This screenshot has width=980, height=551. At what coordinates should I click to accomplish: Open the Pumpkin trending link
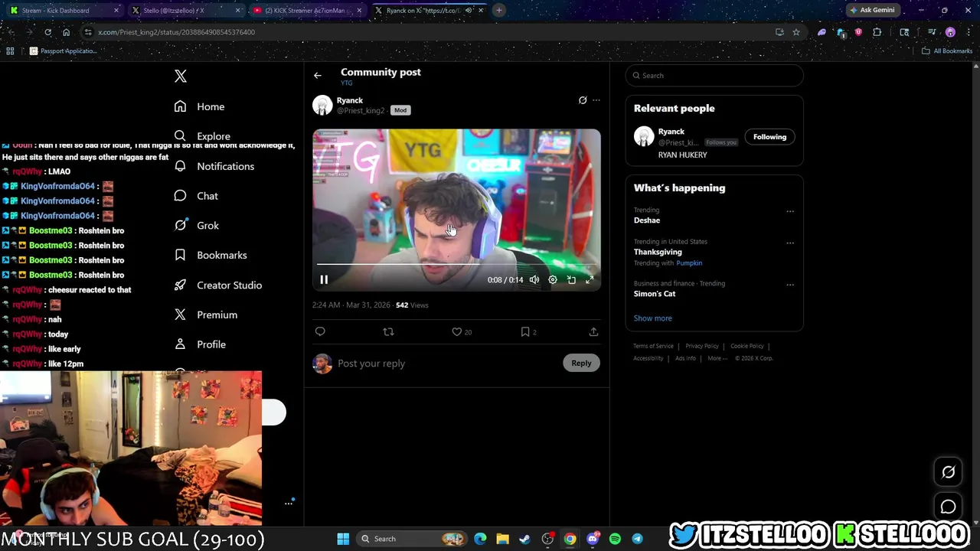pyautogui.click(x=689, y=263)
